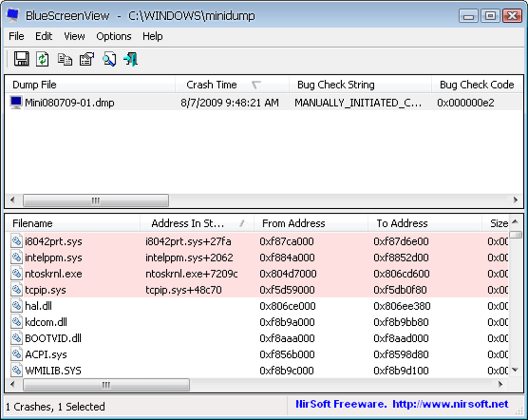Viewport: 528px width, 420px height.
Task: Click the Save Selected Items floppy icon
Action: (21, 59)
